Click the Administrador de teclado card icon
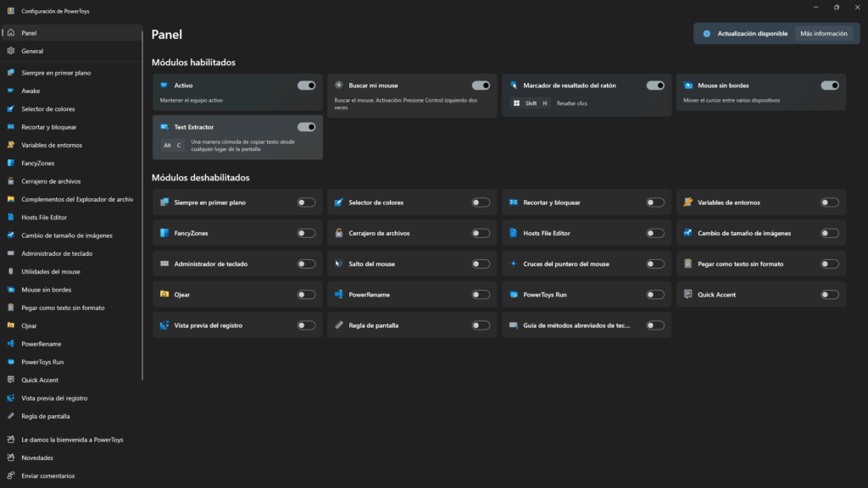Image resolution: width=868 pixels, height=488 pixels. [x=164, y=264]
